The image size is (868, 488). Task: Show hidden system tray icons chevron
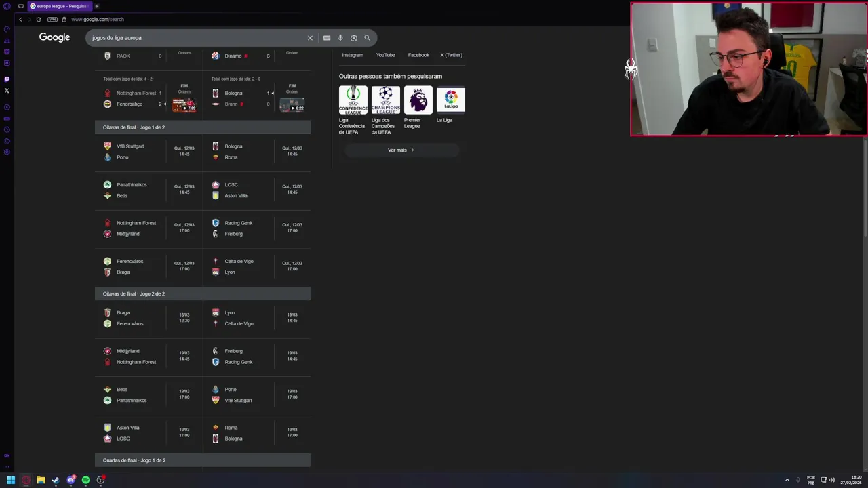pos(787,480)
